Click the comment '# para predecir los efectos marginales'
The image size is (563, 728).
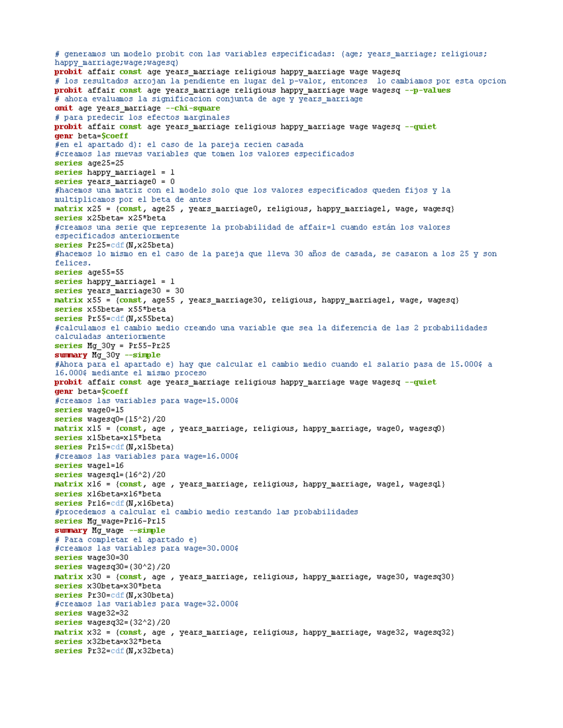coord(142,117)
